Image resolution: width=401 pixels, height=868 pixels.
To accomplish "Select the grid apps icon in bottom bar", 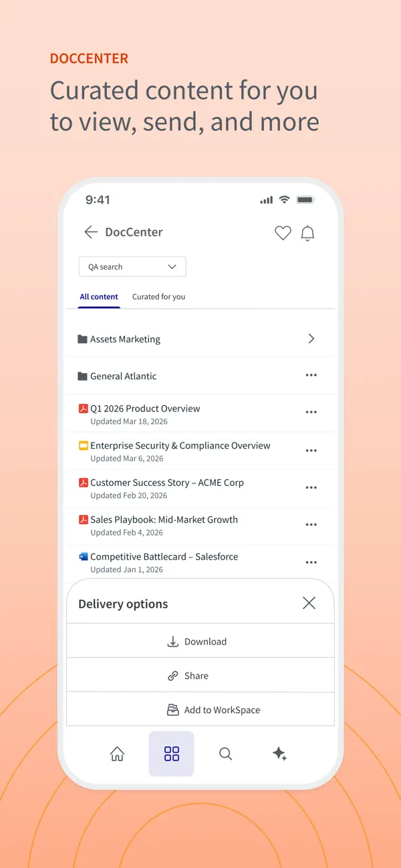I will [172, 754].
